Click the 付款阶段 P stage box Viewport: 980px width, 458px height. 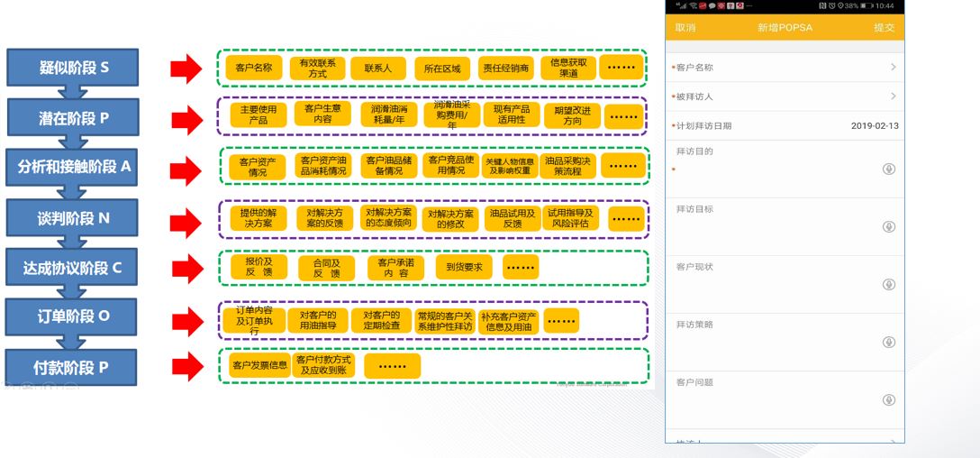click(x=70, y=367)
